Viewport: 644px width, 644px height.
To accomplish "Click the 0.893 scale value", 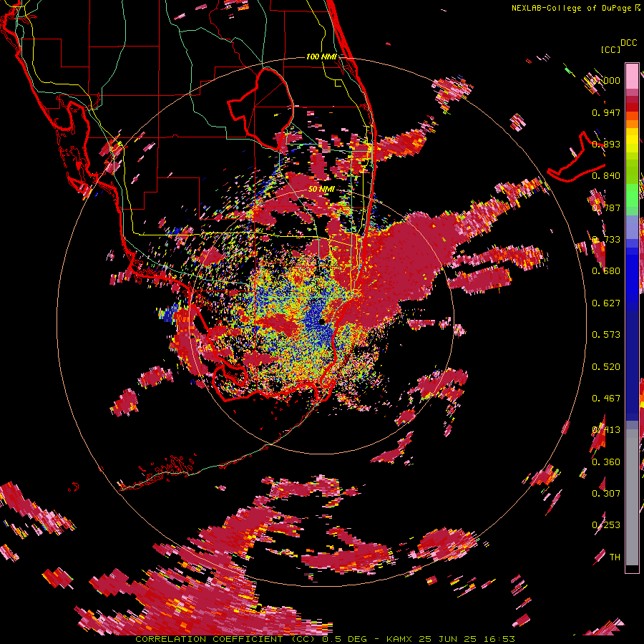I will click(606, 144).
